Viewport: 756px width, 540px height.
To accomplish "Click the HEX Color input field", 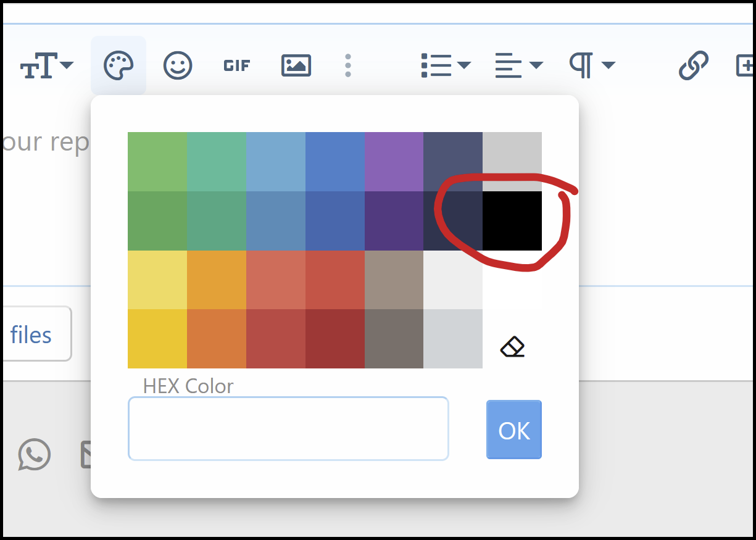I will [x=288, y=429].
